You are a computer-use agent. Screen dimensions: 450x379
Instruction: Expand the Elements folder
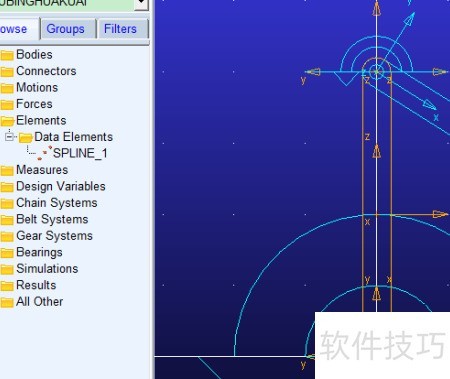(7, 121)
